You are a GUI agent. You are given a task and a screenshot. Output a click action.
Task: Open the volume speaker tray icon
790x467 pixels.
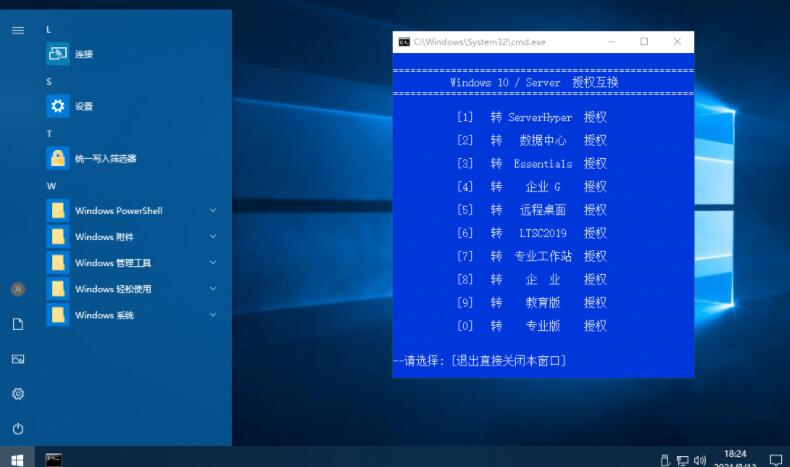point(700,460)
